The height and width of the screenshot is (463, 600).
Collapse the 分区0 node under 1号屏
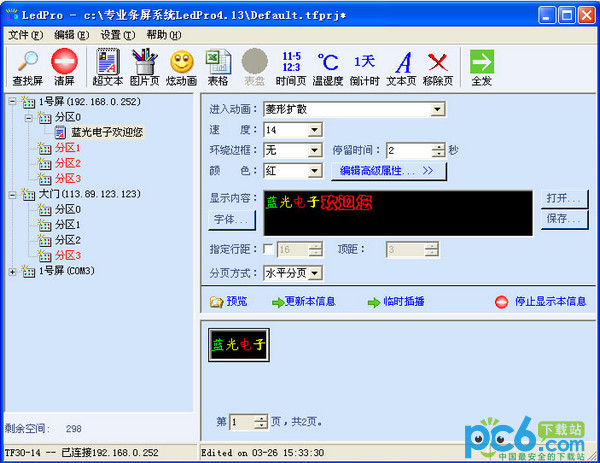(x=29, y=117)
